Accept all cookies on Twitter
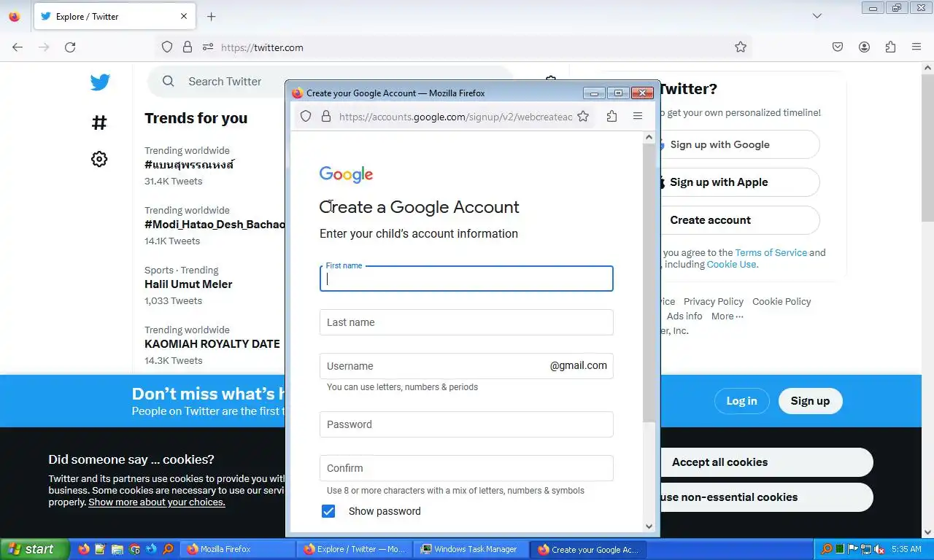934x560 pixels. 766,462
